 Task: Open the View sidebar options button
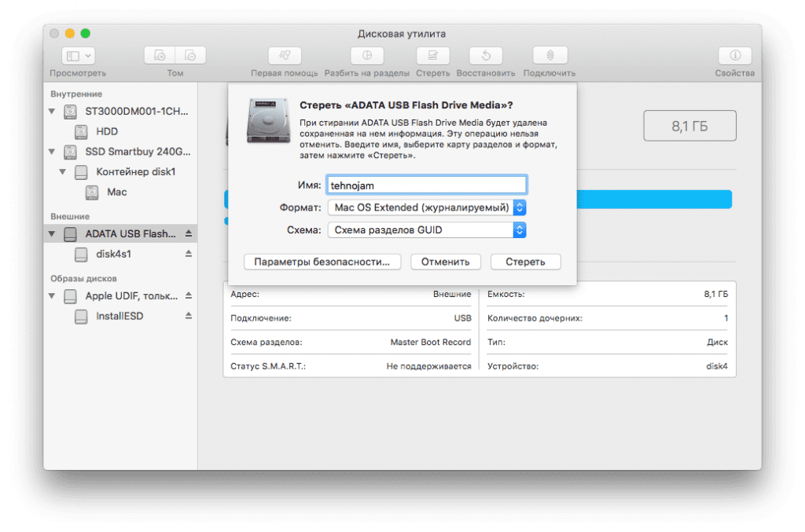tap(78, 56)
